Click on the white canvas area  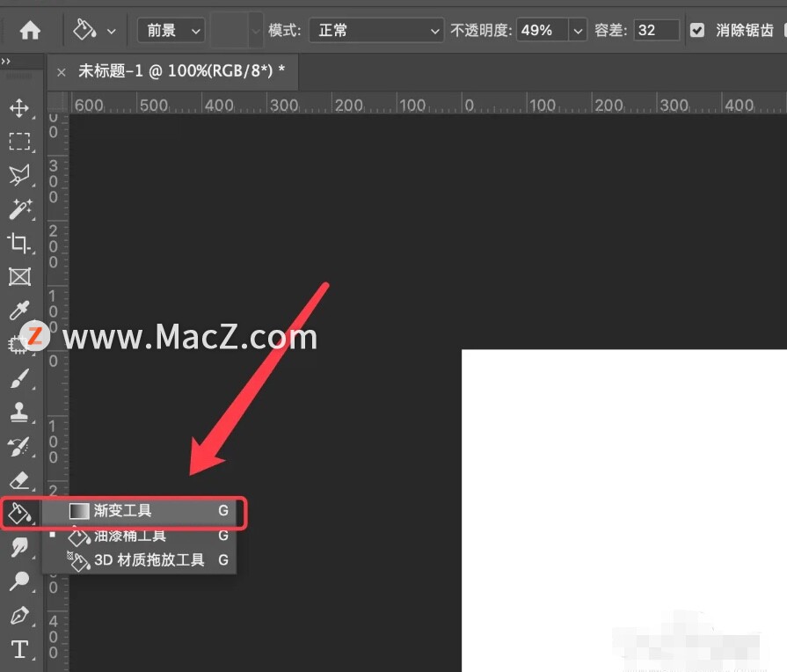[x=623, y=510]
